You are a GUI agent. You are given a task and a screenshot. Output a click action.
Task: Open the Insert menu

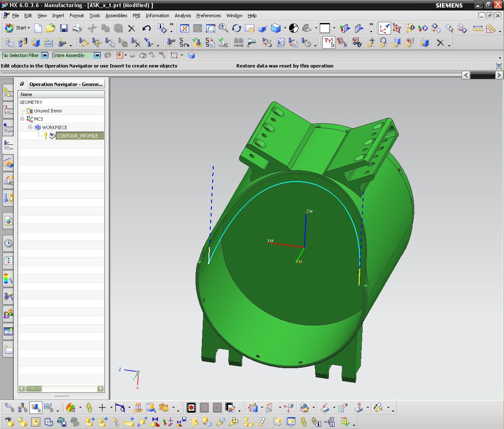58,16
